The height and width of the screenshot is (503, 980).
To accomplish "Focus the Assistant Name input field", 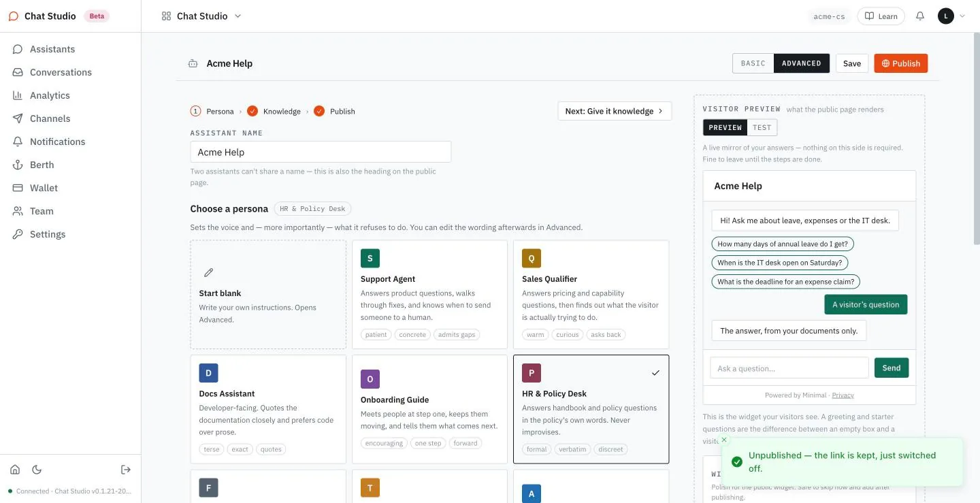I will 321,152.
